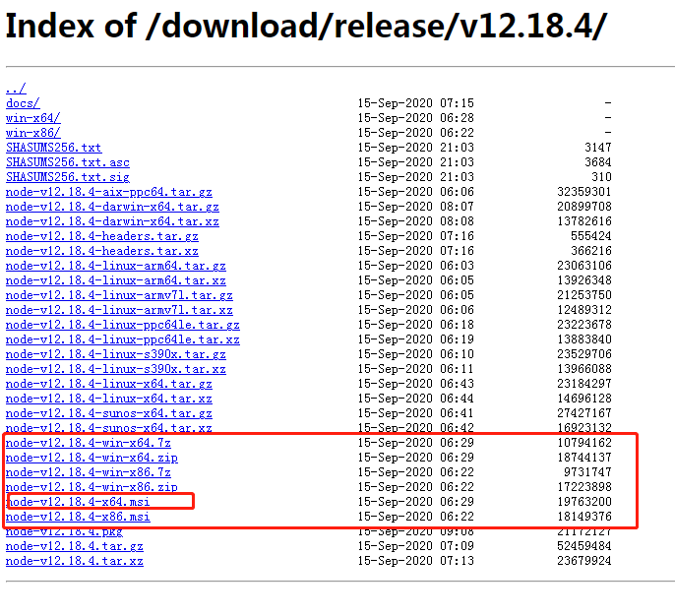
Task: Click the SHASUMS256.txt.asc link
Action: (67, 162)
